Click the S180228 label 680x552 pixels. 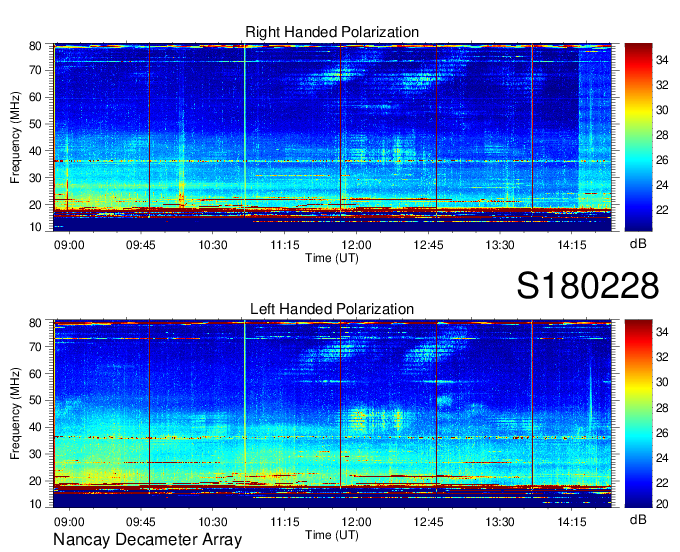[588, 286]
